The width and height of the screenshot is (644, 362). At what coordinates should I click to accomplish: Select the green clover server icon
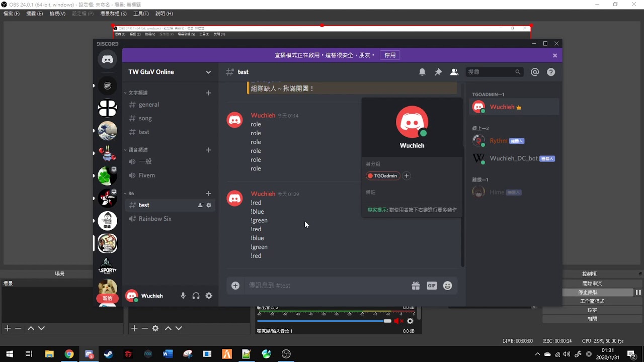tap(107, 176)
